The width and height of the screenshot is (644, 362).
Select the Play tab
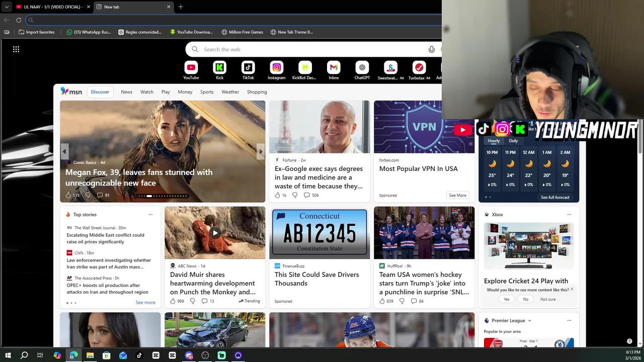(x=166, y=92)
